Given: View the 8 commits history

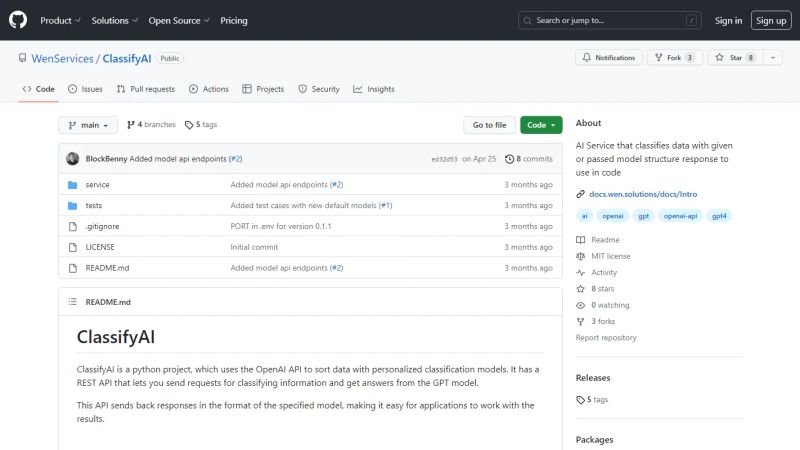Looking at the screenshot, I should click(529, 159).
